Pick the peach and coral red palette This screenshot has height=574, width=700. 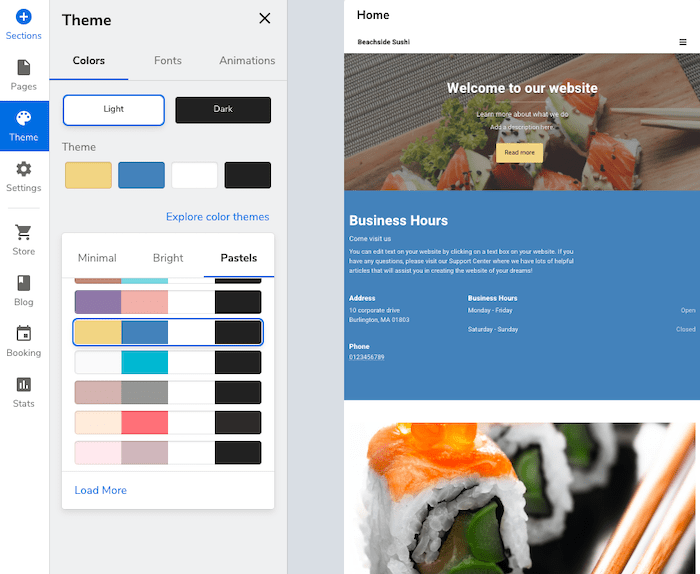point(168,423)
